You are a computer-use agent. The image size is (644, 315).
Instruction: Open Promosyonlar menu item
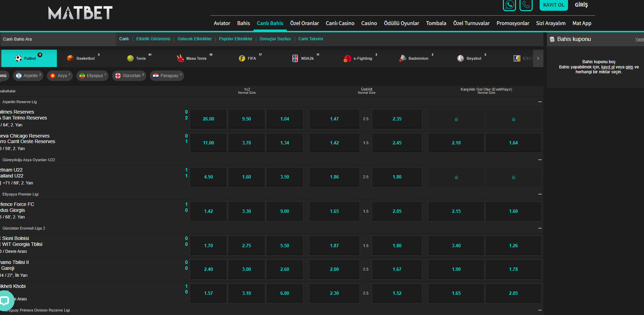tap(513, 23)
